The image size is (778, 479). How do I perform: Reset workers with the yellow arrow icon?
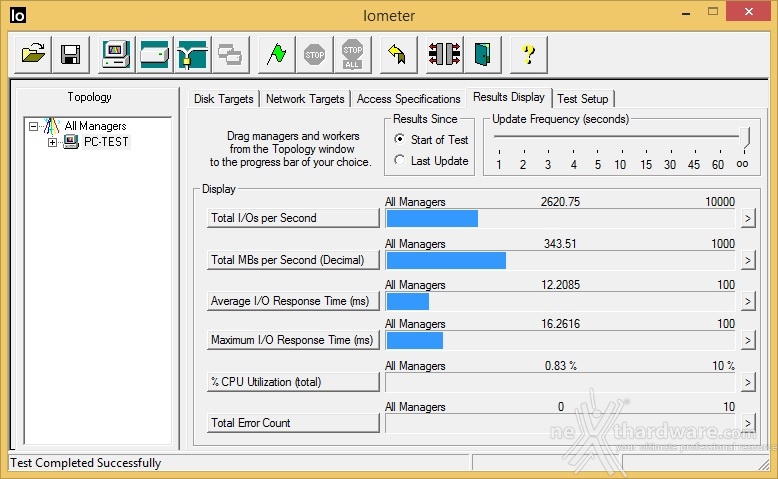click(398, 54)
